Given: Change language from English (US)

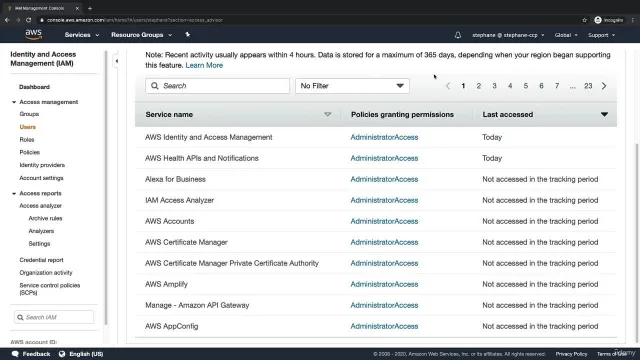Looking at the screenshot, I should [x=86, y=354].
